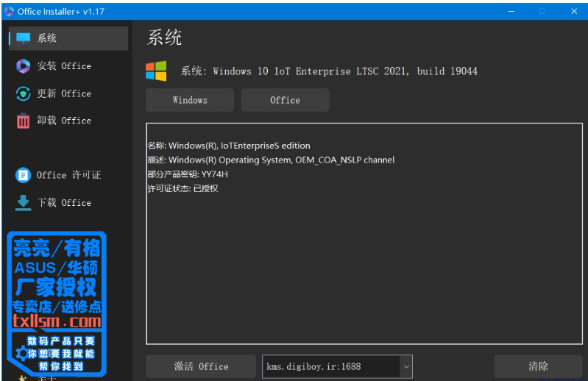
Task: Click the red trash icon beside 卸载 Office
Action: point(24,121)
